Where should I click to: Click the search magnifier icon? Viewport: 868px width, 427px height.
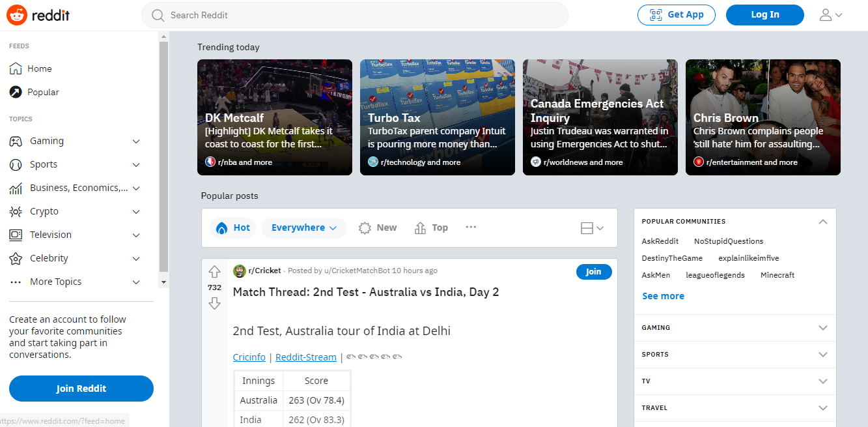(x=158, y=15)
